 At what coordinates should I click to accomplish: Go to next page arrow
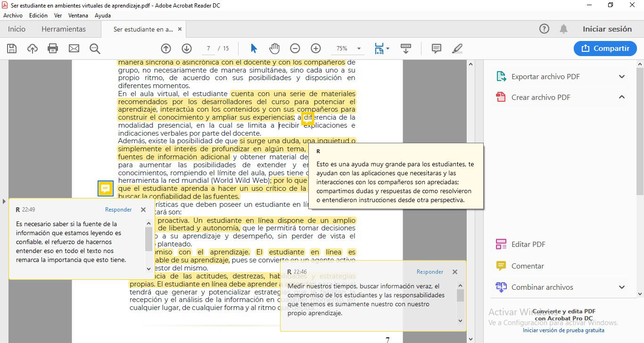[187, 49]
